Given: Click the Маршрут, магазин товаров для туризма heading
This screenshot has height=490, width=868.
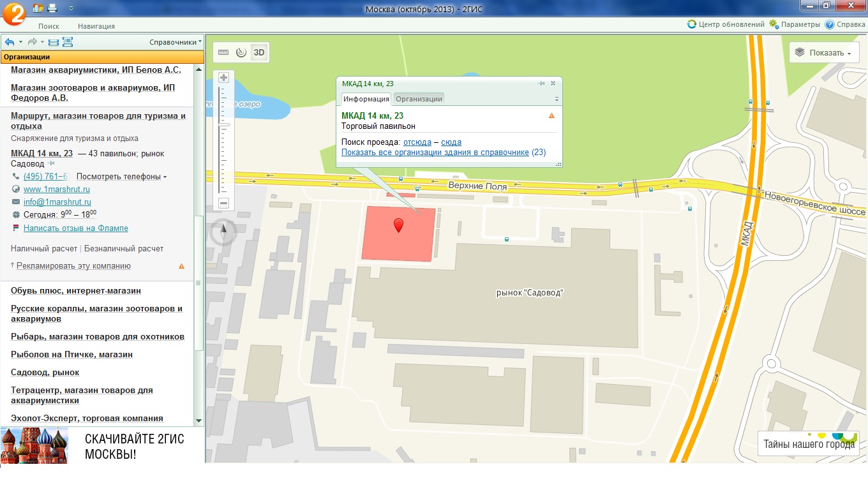Looking at the screenshot, I should [x=98, y=121].
